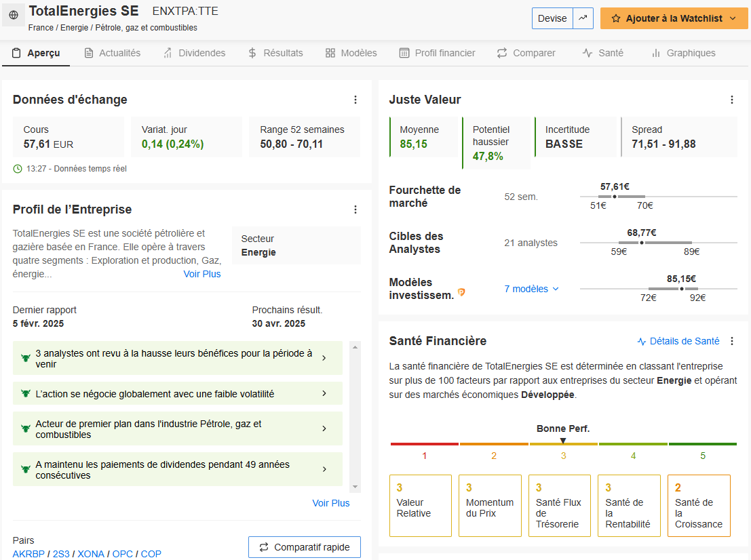Image resolution: width=751 pixels, height=560 pixels.
Task: Open Santé Financière three-dot menu
Action: (732, 341)
